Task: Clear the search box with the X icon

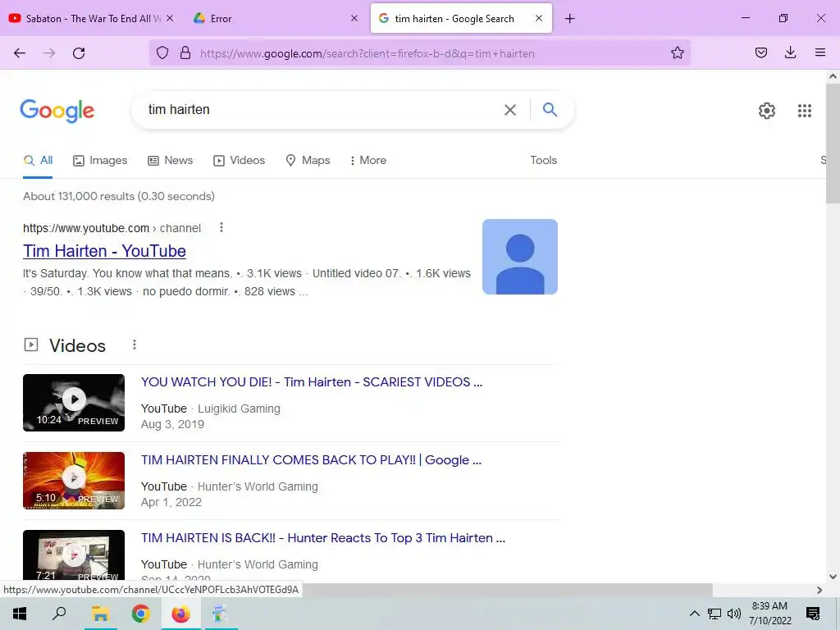Action: pyautogui.click(x=510, y=110)
